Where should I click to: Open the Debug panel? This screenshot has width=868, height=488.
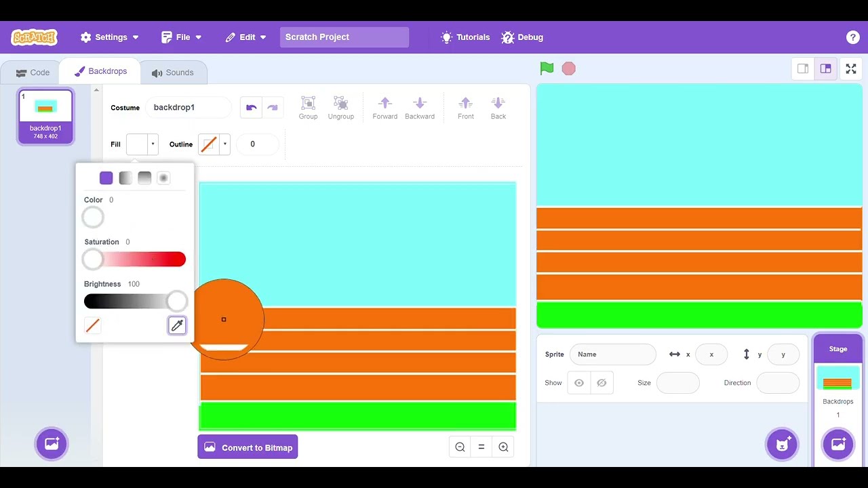(x=522, y=37)
